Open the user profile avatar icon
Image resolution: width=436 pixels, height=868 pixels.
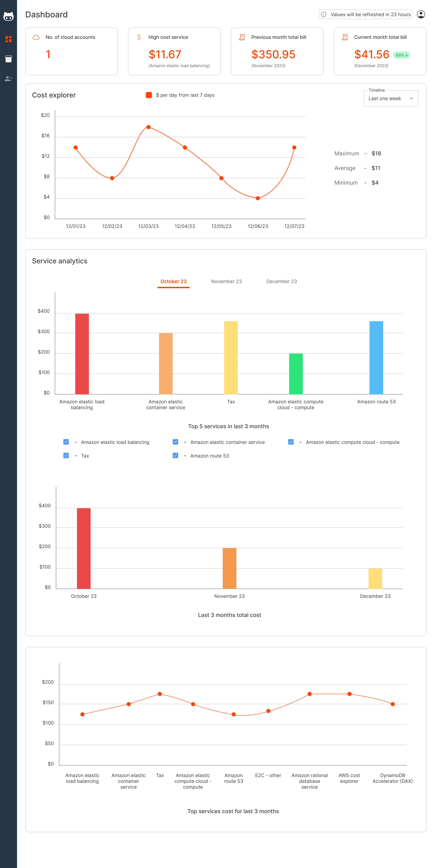click(x=421, y=14)
